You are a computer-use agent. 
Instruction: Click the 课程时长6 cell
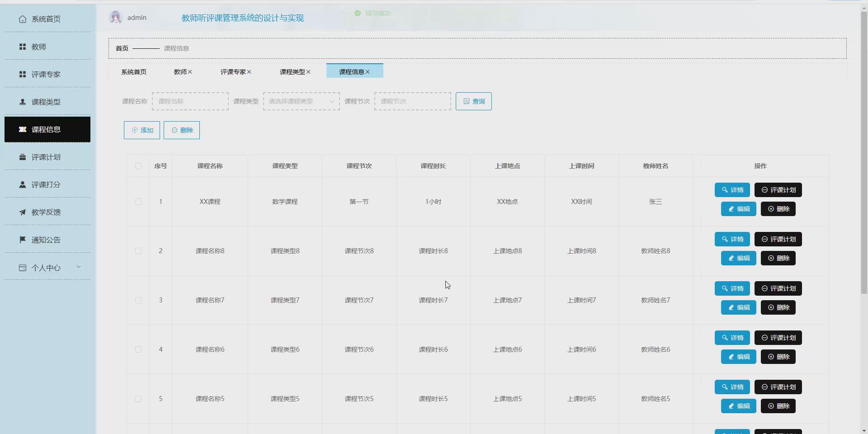coord(433,349)
